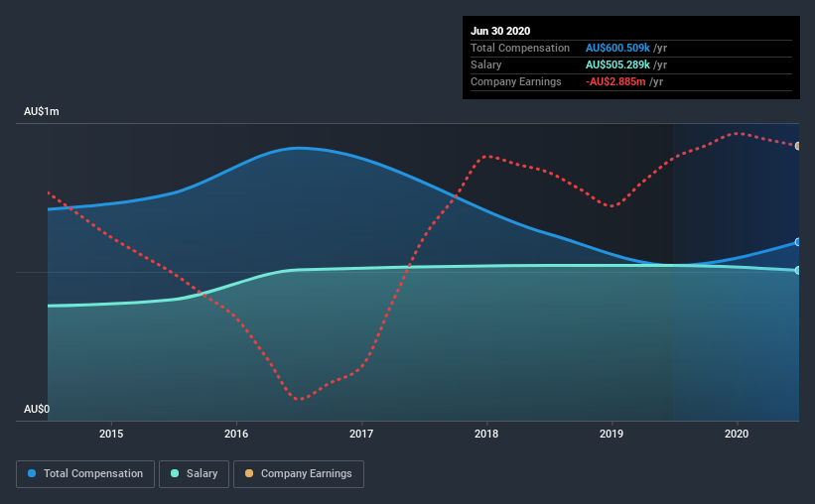This screenshot has height=504, width=815.
Task: Click the teal Salary legend dot
Action: point(175,473)
